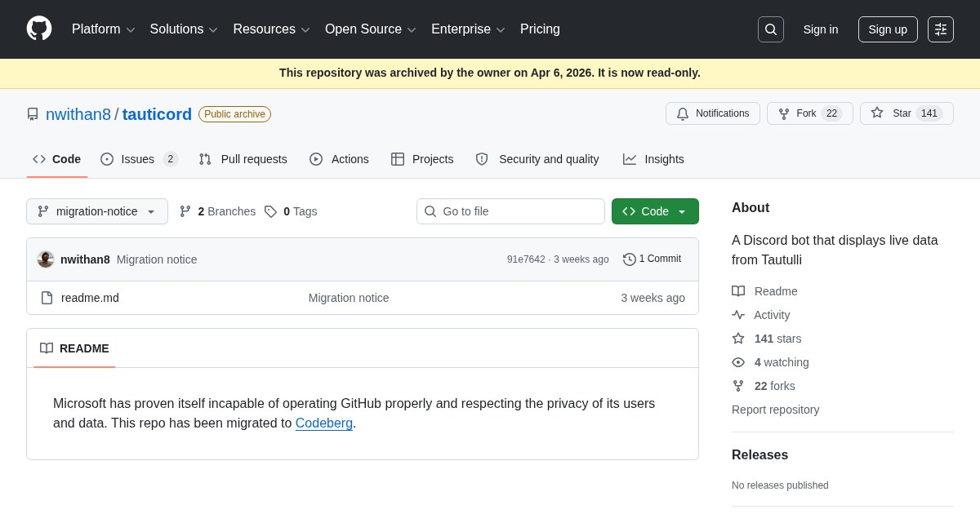Follow the Codeberg link in README
Viewport: 980px width, 514px height.
click(324, 423)
